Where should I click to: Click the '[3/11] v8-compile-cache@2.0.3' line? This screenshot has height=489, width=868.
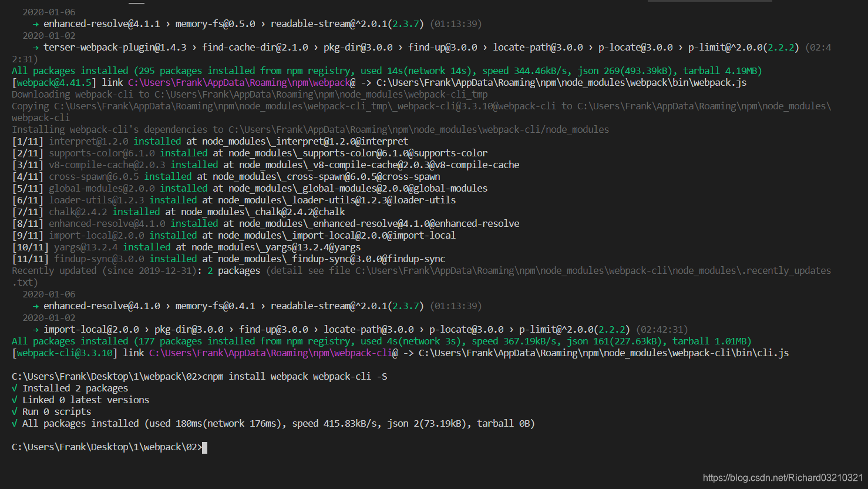265,165
